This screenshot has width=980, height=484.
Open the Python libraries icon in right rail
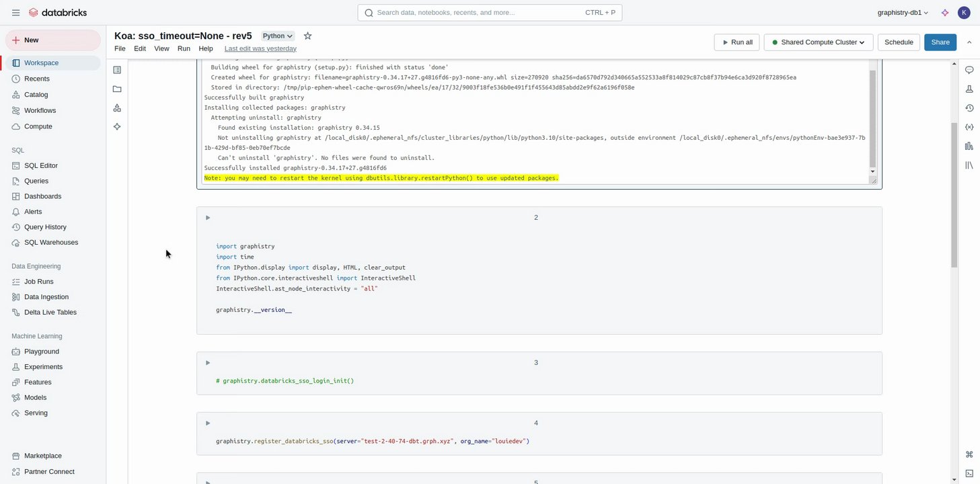(969, 165)
